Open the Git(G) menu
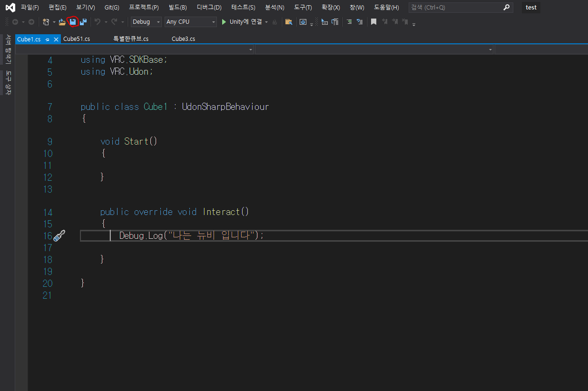The width and height of the screenshot is (588, 391). (112, 8)
